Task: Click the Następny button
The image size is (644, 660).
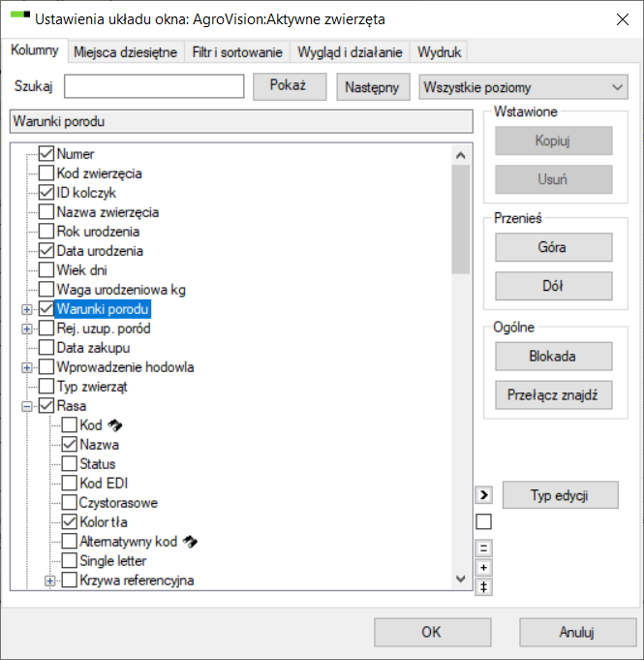Action: pyautogui.click(x=373, y=86)
